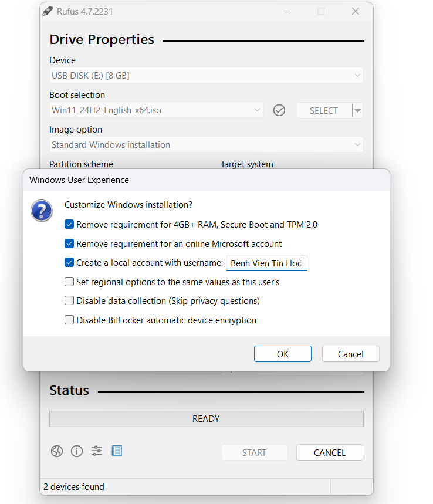Confirm the dialog with OK
This screenshot has height=504, width=433.
tap(282, 354)
